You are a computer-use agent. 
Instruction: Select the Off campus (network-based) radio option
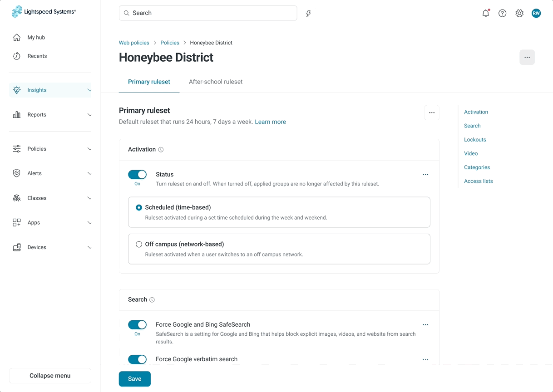click(x=139, y=244)
